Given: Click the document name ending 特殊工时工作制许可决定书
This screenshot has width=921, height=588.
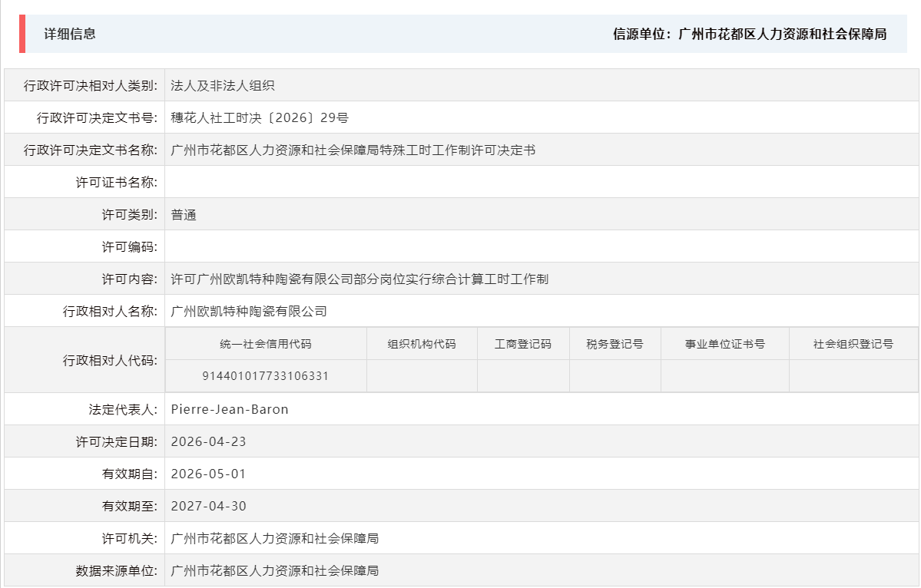Looking at the screenshot, I should [x=353, y=150].
